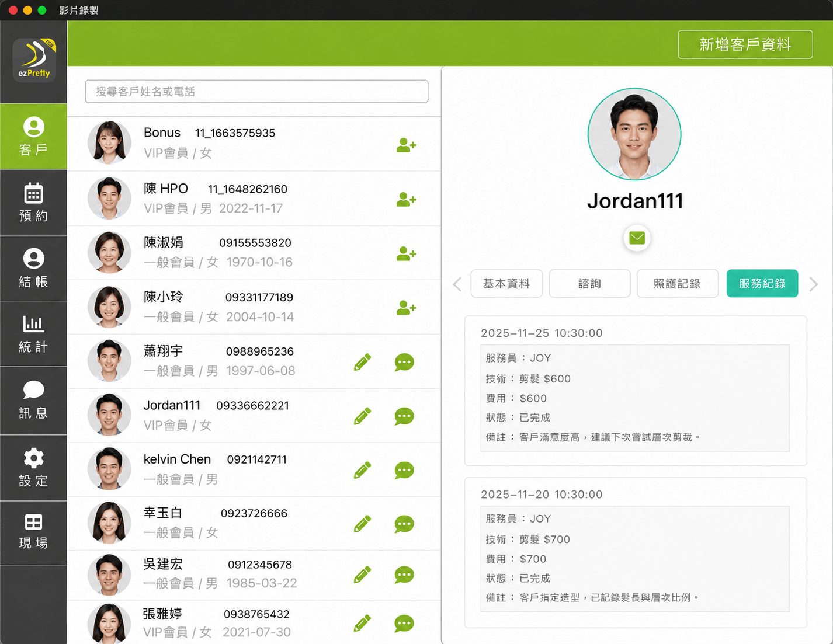The image size is (833, 644).
Task: Open message chat for 幸玉白
Action: tap(404, 524)
